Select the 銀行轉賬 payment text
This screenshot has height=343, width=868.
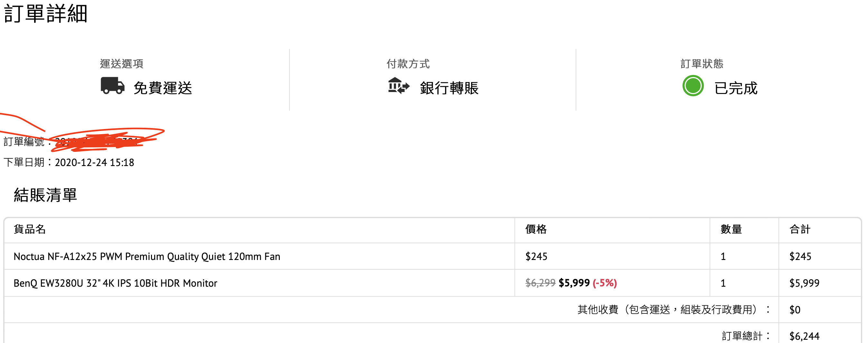[x=449, y=88]
